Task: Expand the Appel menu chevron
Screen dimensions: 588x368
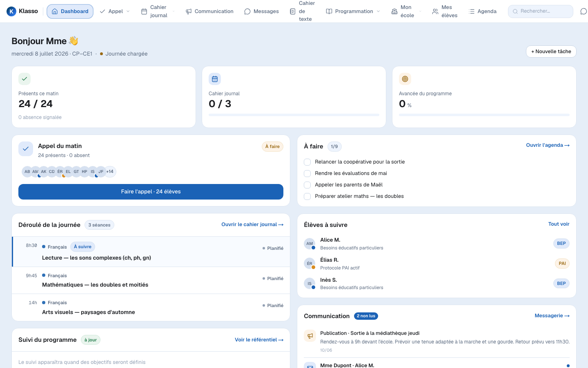Action: pyautogui.click(x=128, y=11)
